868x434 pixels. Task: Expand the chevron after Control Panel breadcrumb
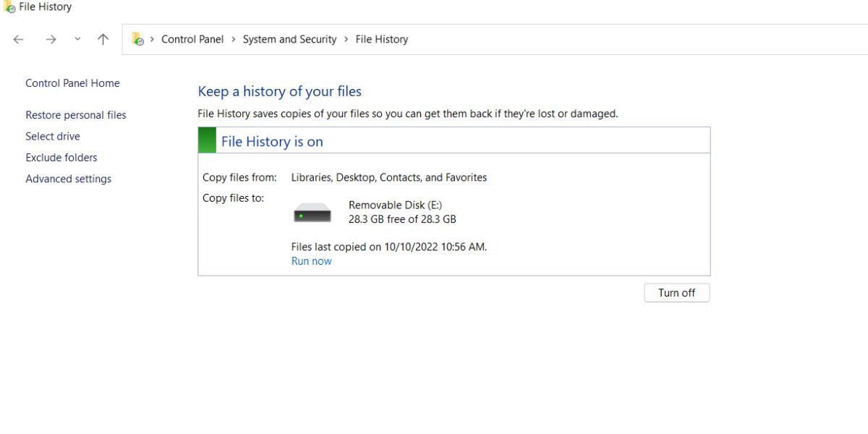tap(234, 40)
